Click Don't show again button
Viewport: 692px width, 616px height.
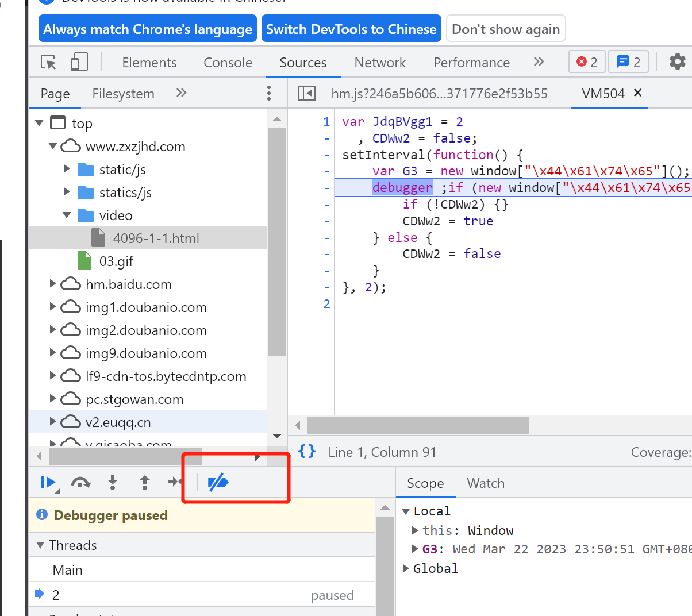click(506, 29)
